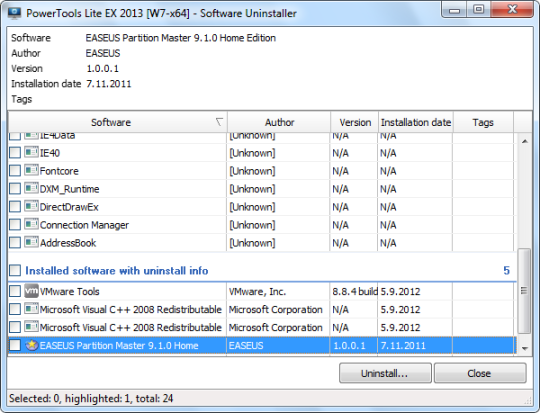
Task: Click the Fontcore entry icon
Action: pos(31,170)
